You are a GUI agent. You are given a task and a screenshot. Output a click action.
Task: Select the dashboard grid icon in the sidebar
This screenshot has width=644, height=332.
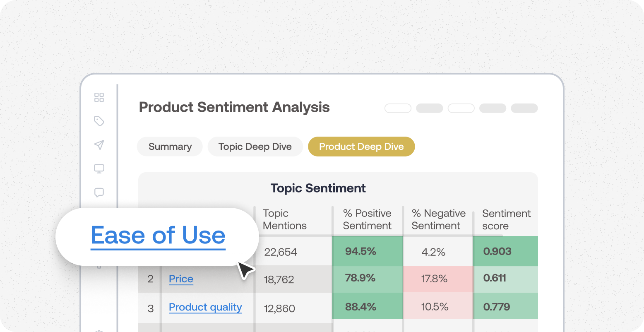(99, 98)
